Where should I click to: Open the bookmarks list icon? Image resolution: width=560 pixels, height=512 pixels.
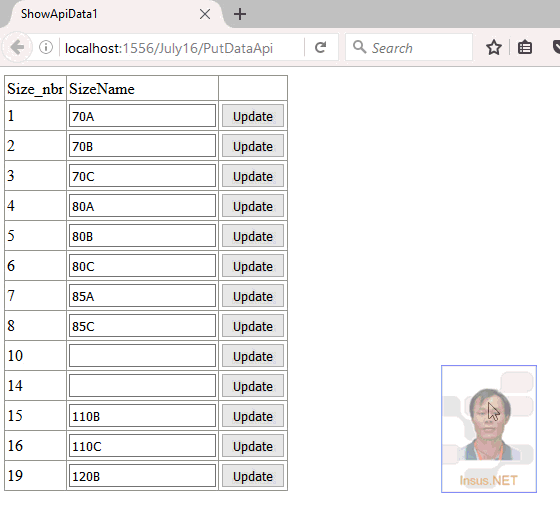point(525,47)
